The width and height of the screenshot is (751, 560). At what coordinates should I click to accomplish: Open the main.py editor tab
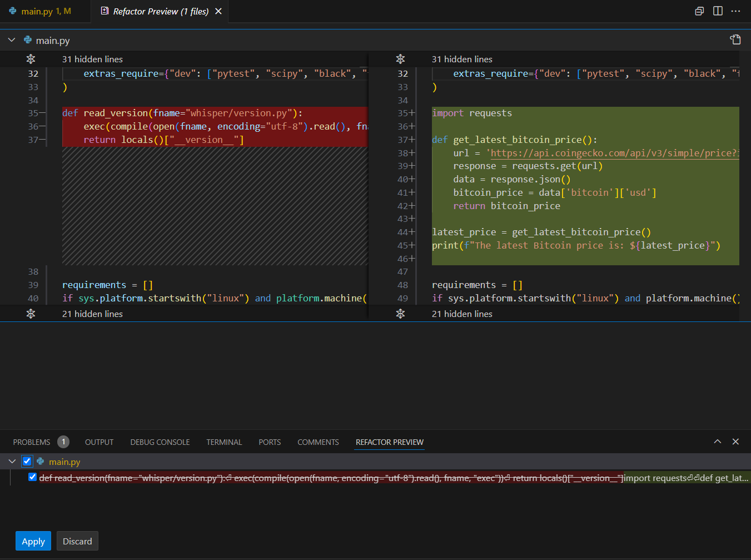(x=45, y=11)
